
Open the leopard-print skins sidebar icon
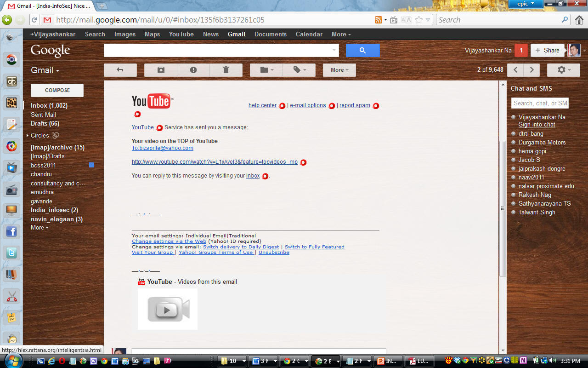[x=11, y=103]
